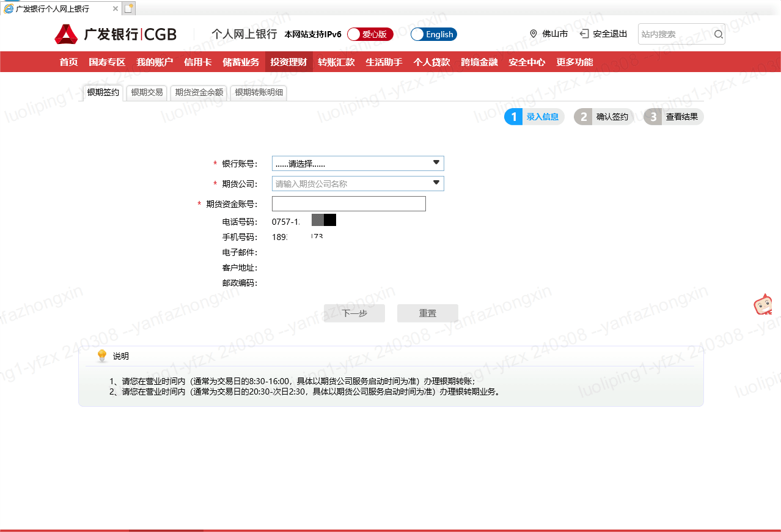Click the 期货资金账号 input field
The image size is (781, 532).
click(x=348, y=204)
